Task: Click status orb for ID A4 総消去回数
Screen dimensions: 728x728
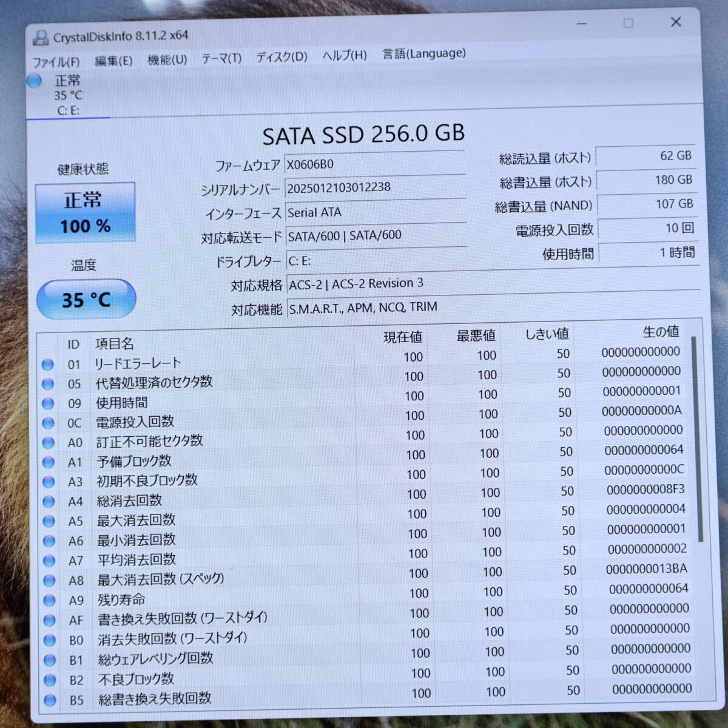Action: click(x=49, y=502)
